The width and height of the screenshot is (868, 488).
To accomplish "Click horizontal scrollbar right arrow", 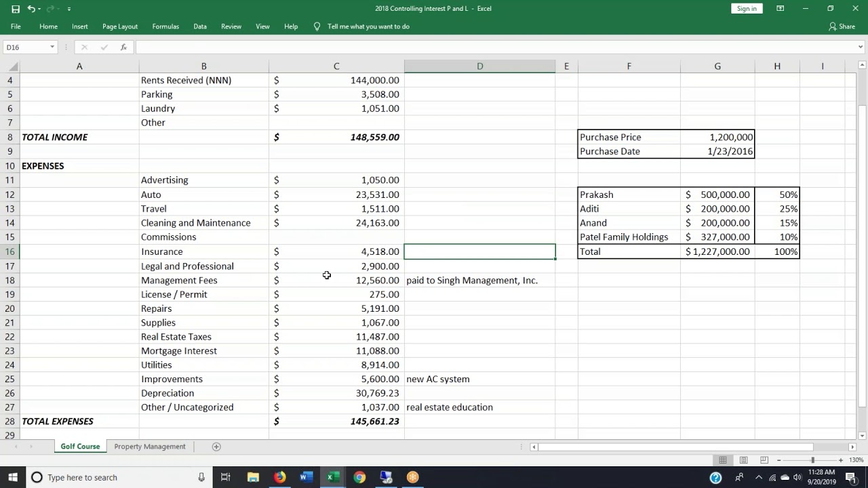I will (x=852, y=447).
